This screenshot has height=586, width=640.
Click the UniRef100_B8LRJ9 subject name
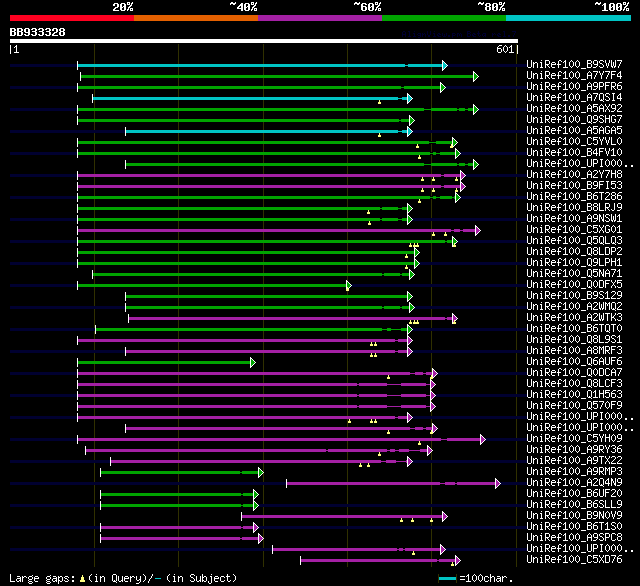tap(574, 208)
